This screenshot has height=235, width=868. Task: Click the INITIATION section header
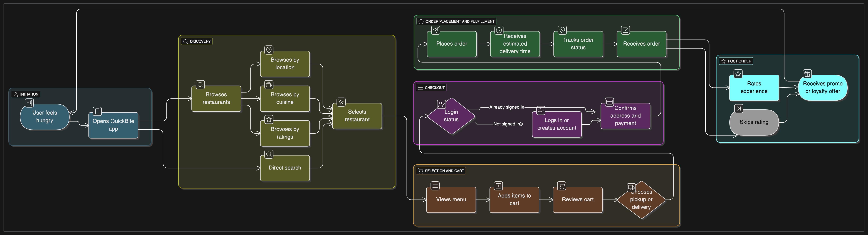click(x=26, y=94)
